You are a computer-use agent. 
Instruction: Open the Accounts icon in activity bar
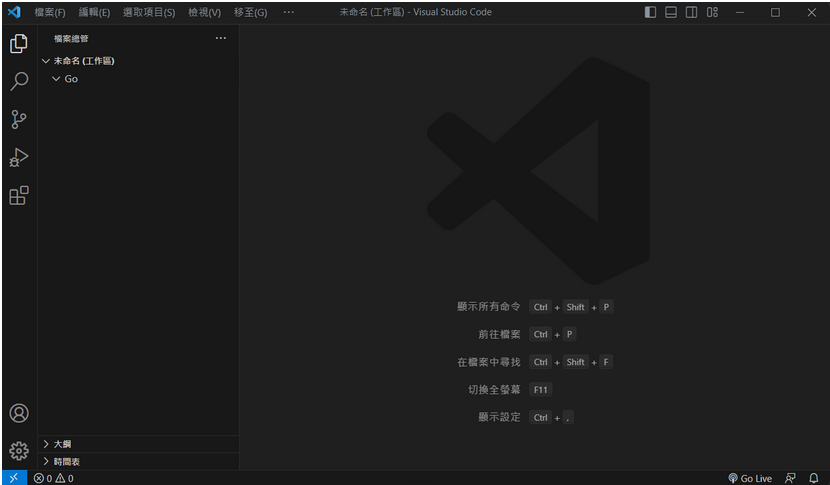coord(19,413)
